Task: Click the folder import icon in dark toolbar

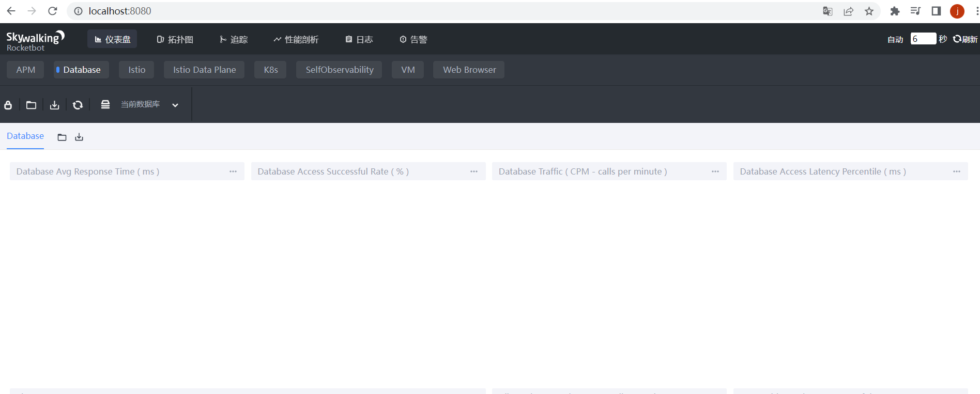Action: (31, 105)
